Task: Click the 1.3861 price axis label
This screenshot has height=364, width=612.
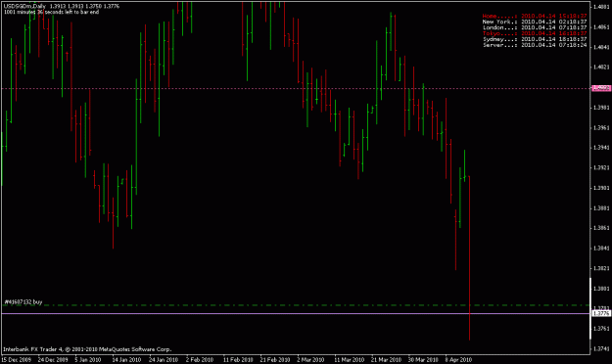Action: point(601,228)
